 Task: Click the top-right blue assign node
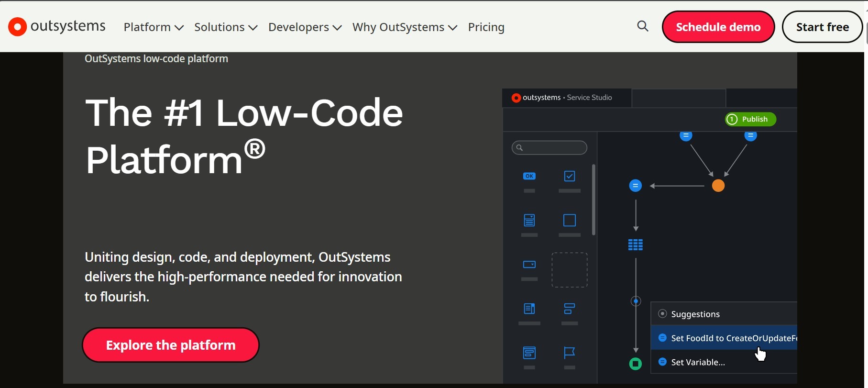[x=751, y=136]
